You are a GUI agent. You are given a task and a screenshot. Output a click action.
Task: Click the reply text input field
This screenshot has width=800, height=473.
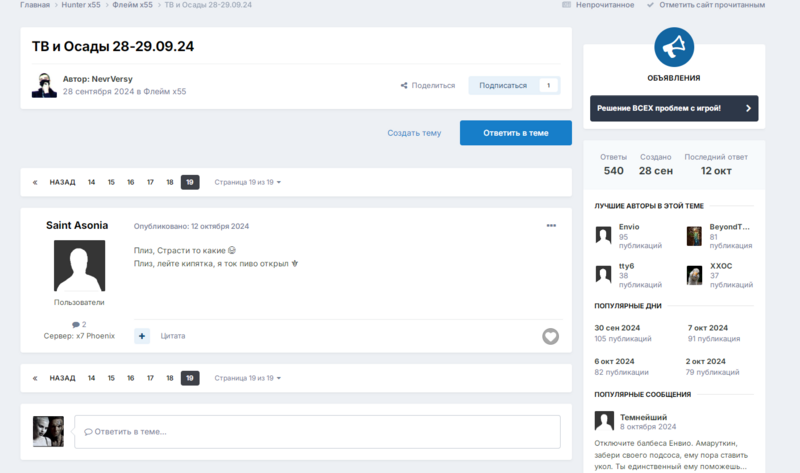317,432
